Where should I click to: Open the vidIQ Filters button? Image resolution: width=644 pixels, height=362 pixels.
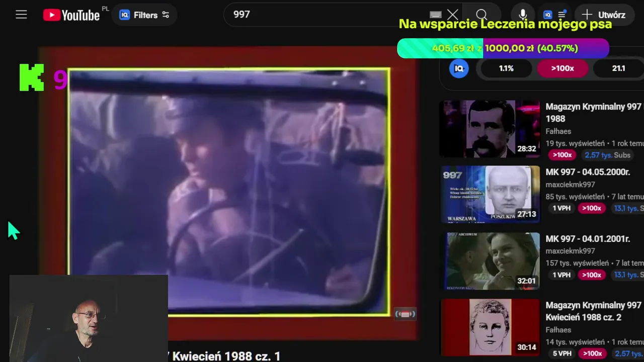[x=144, y=15]
